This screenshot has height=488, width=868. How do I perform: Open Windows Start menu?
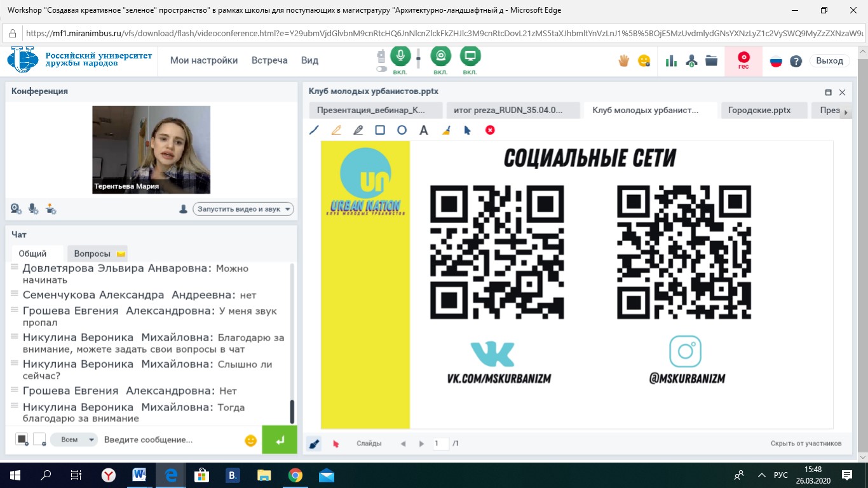coord(15,475)
